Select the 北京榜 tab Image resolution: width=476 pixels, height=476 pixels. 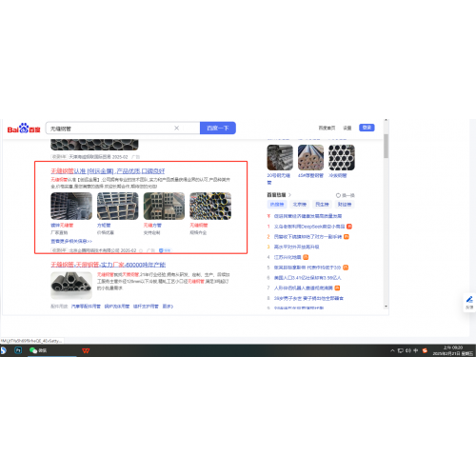pos(300,204)
